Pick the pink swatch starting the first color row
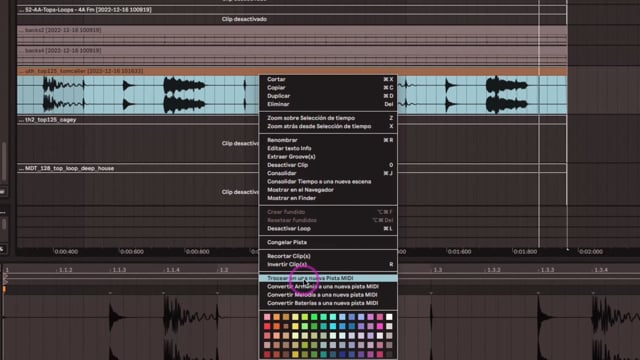This screenshot has width=640, height=360. coord(267,317)
